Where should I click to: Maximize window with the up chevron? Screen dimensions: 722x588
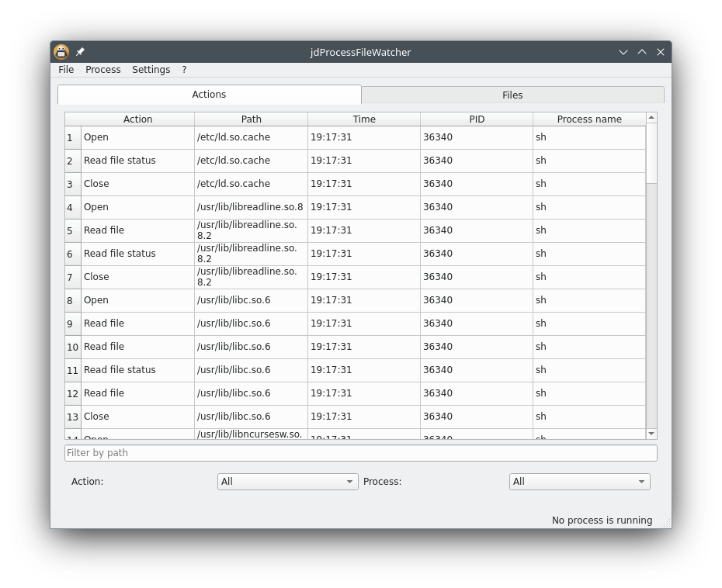click(x=642, y=52)
